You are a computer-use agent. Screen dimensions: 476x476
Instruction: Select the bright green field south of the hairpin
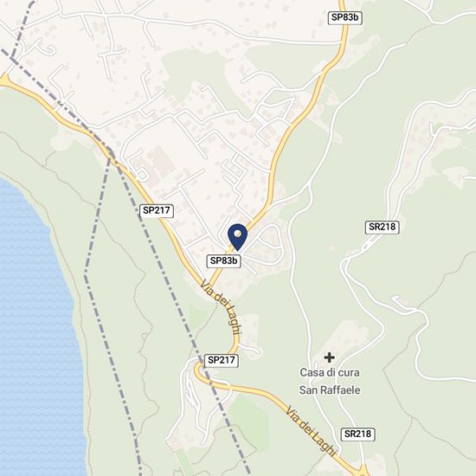[x=248, y=422]
